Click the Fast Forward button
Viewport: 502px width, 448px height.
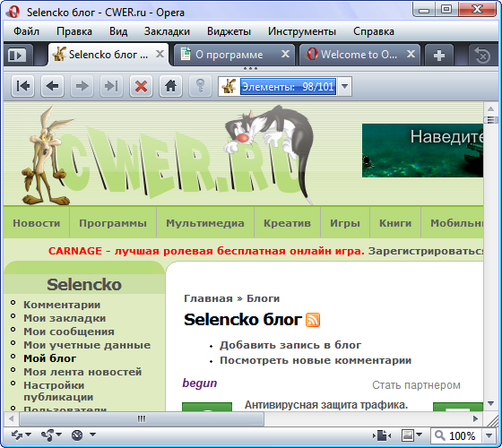tap(111, 86)
